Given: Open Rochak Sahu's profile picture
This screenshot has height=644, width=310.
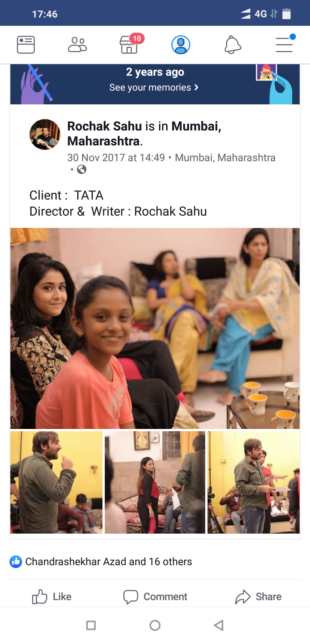Looking at the screenshot, I should [45, 134].
